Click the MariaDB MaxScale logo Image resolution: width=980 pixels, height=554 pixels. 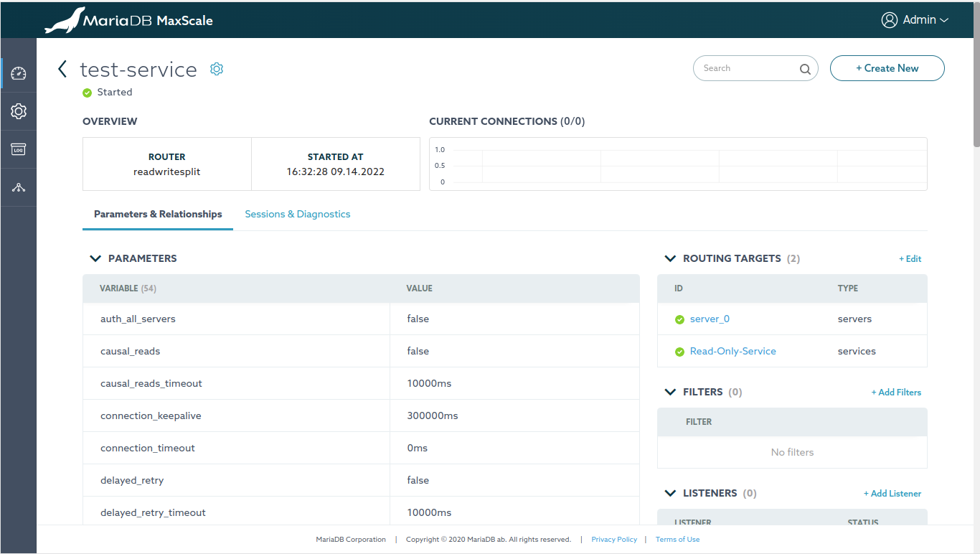click(x=129, y=20)
